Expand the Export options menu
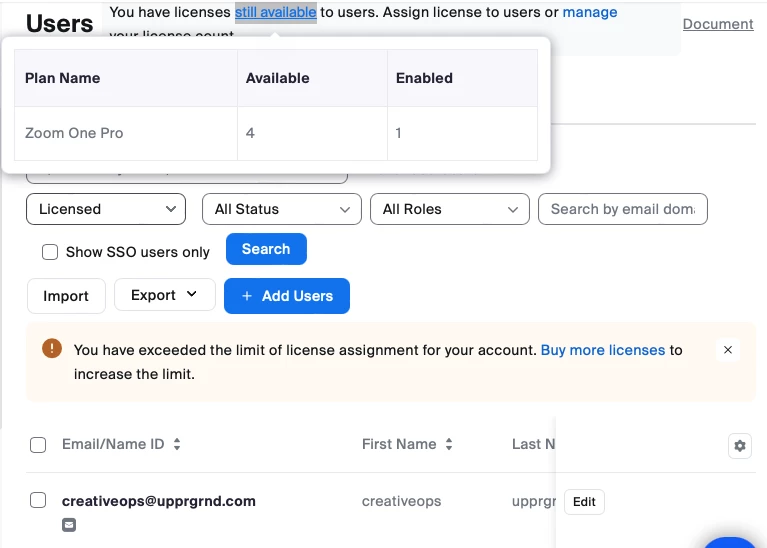This screenshot has height=548, width=767. click(165, 295)
